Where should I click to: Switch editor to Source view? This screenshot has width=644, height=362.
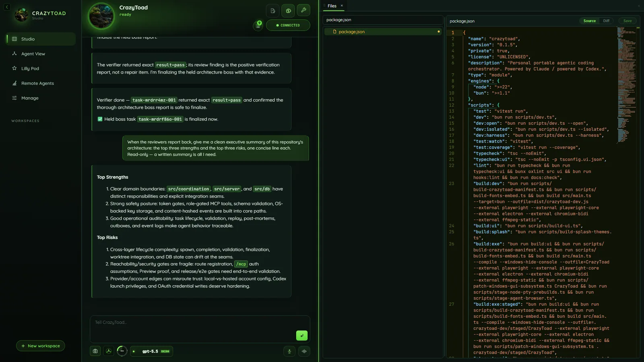click(x=590, y=21)
